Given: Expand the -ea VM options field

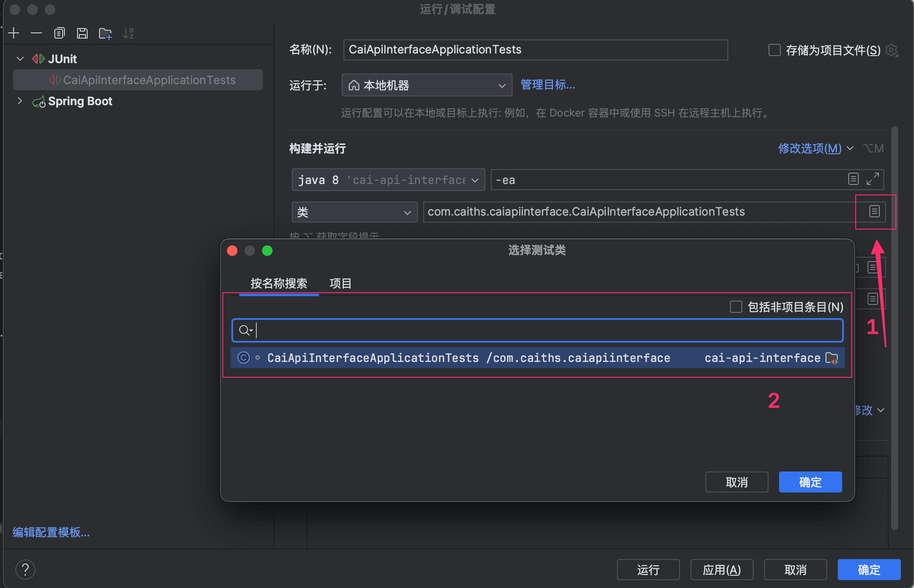Looking at the screenshot, I should click(872, 179).
